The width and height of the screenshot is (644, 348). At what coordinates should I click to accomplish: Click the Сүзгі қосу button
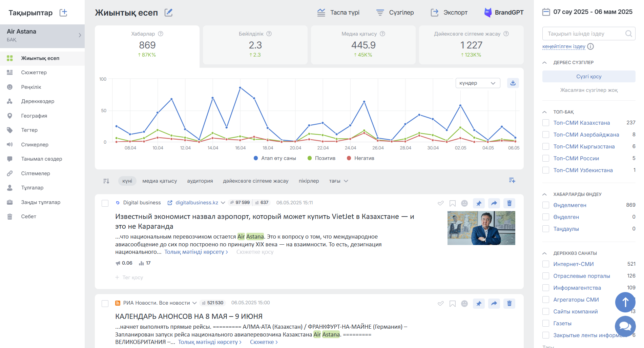(588, 77)
